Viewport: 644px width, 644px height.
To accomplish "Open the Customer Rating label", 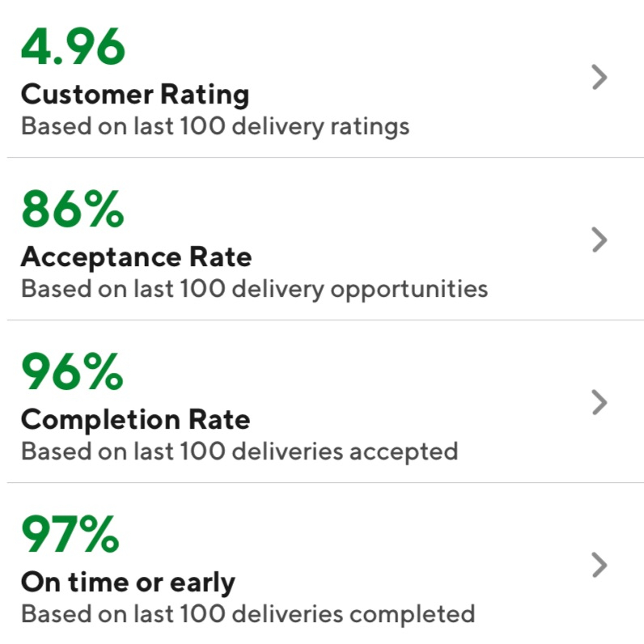I will click(135, 95).
